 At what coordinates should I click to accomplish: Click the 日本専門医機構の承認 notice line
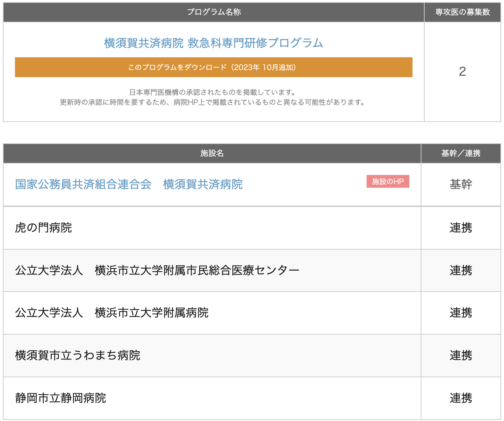pyautogui.click(x=213, y=92)
